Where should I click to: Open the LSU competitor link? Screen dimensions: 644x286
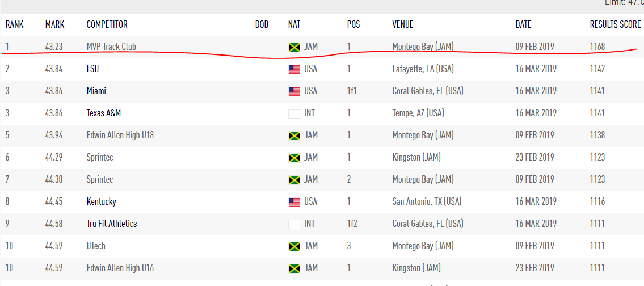(x=93, y=69)
